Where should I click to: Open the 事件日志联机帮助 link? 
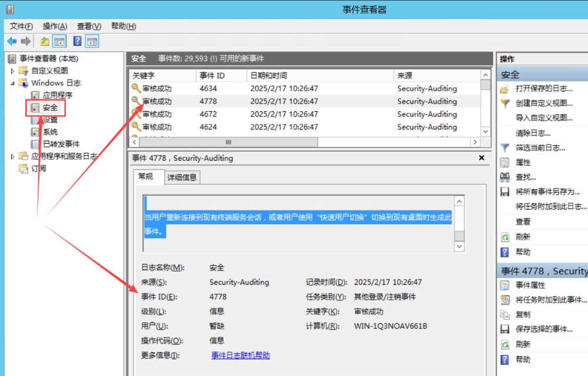tap(240, 355)
